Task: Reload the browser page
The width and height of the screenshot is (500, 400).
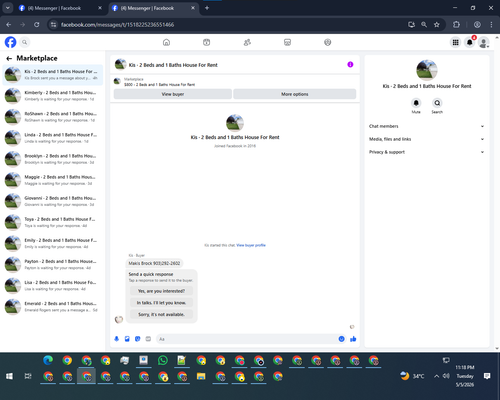Action: [x=37, y=25]
